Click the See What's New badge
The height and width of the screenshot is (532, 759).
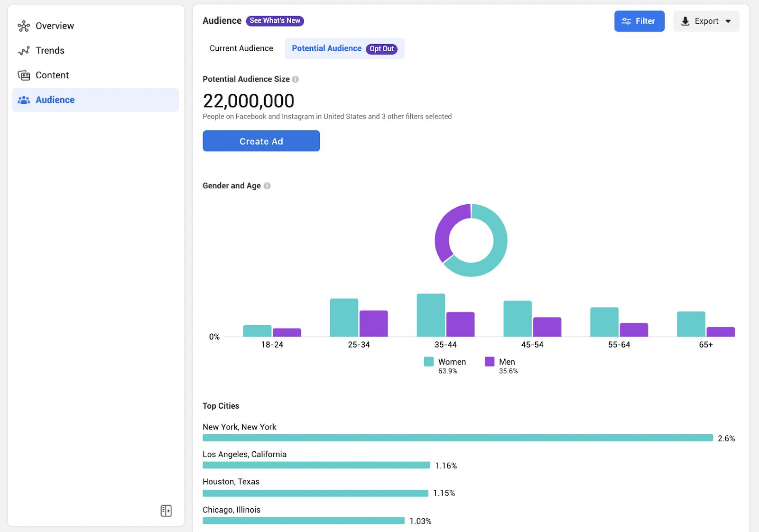click(275, 21)
